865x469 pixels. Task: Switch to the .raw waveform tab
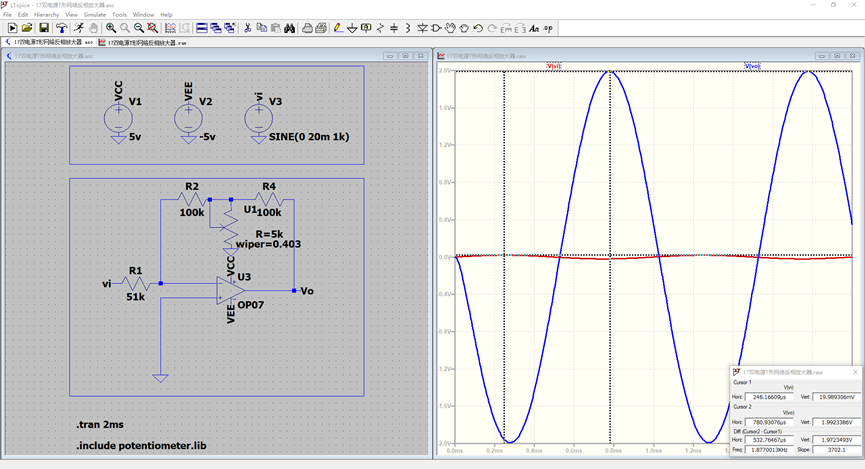(x=143, y=42)
